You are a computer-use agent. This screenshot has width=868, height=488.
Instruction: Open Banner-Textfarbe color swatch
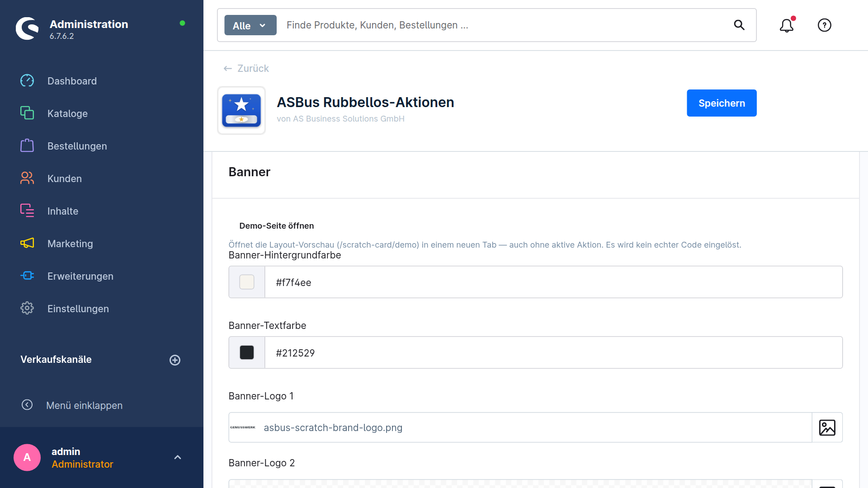tap(247, 352)
